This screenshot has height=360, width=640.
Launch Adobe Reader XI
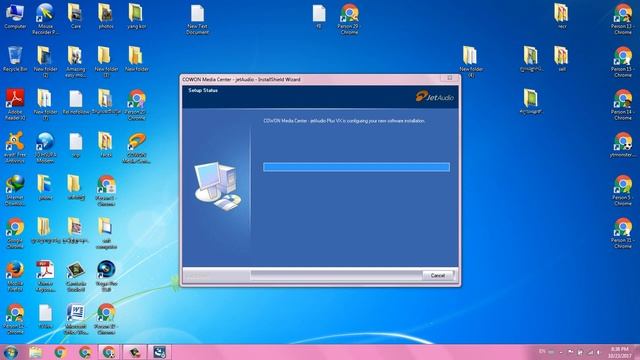15,104
